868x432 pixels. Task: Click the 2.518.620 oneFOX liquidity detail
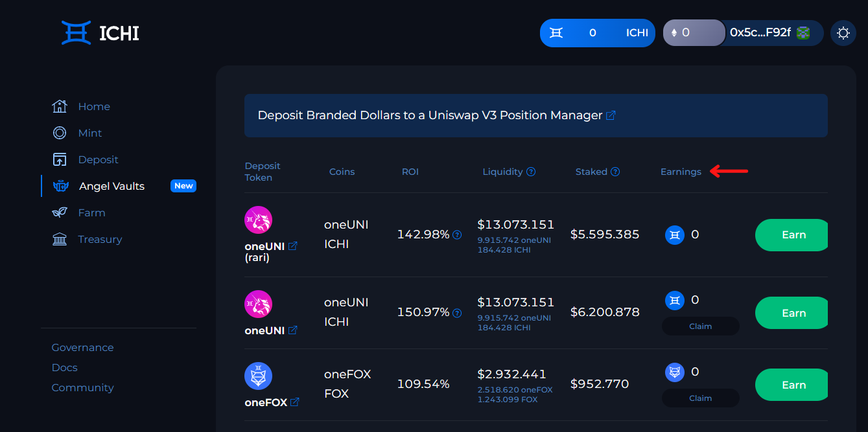tap(515, 390)
